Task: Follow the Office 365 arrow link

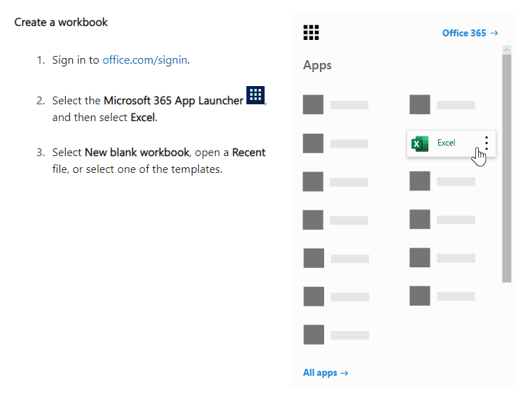Action: (470, 33)
